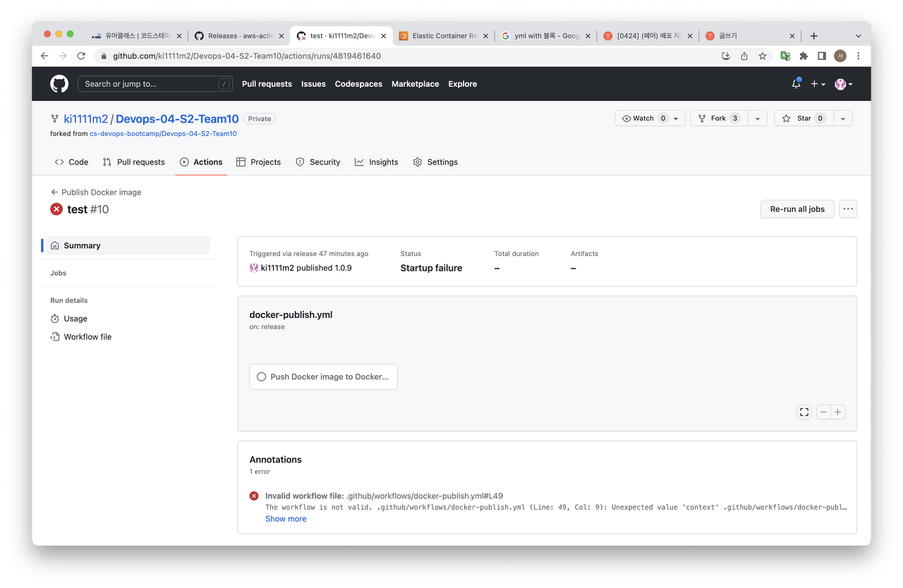Fullscreen the workflow graph
This screenshot has width=903, height=588.
804,412
